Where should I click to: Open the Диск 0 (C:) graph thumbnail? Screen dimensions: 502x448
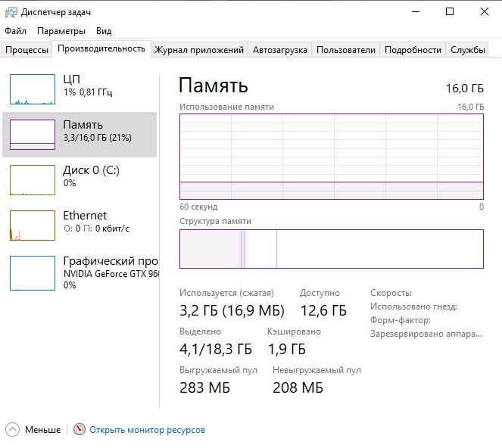pyautogui.click(x=33, y=179)
